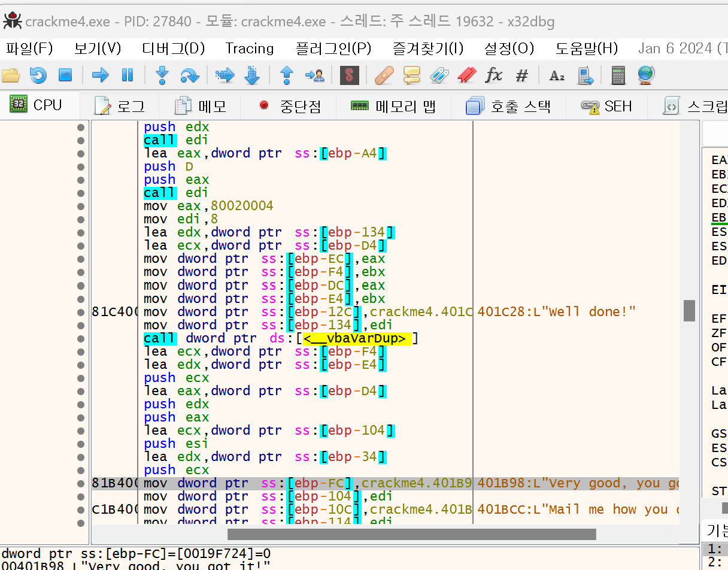The height and width of the screenshot is (570, 728).
Task: Switch to the SEH tab
Action: tap(606, 107)
